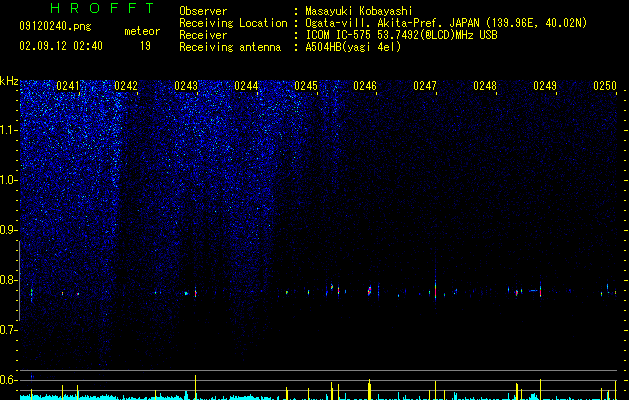Click the strong meteor echo at 0247
The image size is (629, 400).
pos(435,290)
